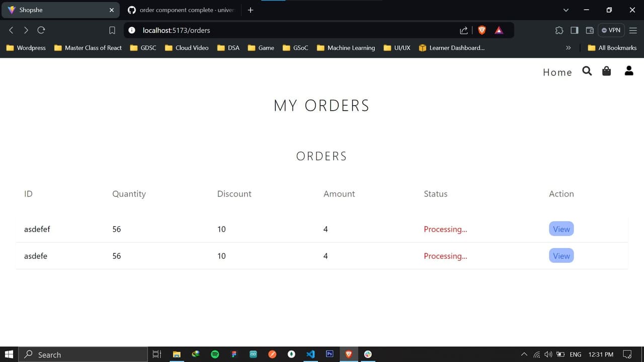Bookmark this page icon in address bar
644x362 pixels.
[112, 30]
